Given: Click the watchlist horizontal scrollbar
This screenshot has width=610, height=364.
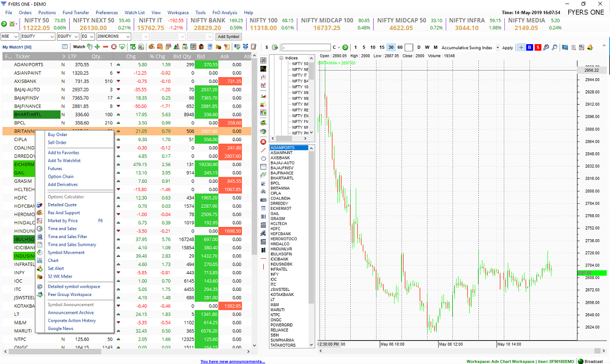Looking at the screenshot, I should pos(128,351).
